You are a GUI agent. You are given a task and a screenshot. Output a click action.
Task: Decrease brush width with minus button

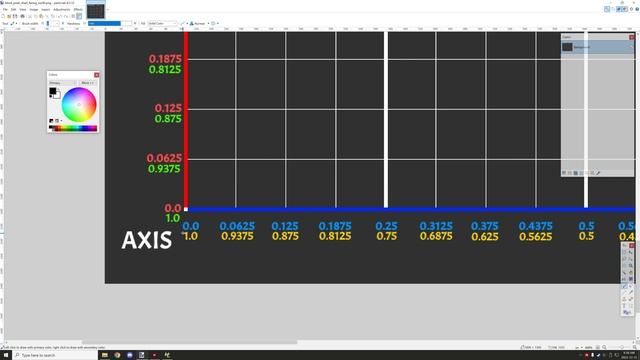coord(42,23)
